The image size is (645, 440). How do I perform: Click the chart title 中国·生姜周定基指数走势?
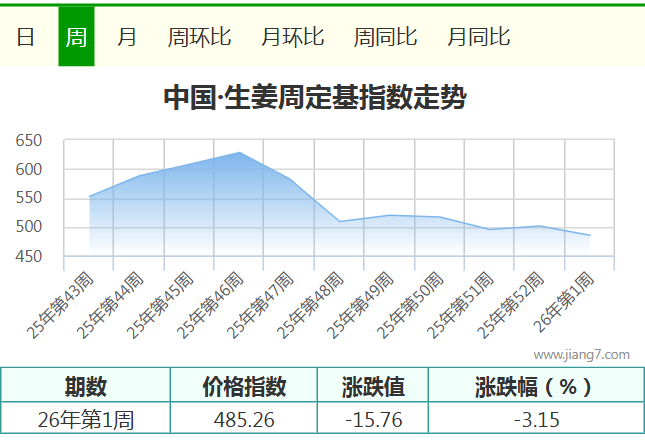coord(315,98)
